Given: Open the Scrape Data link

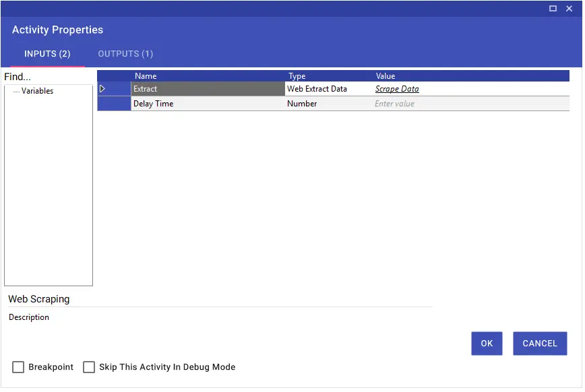Looking at the screenshot, I should (398, 89).
